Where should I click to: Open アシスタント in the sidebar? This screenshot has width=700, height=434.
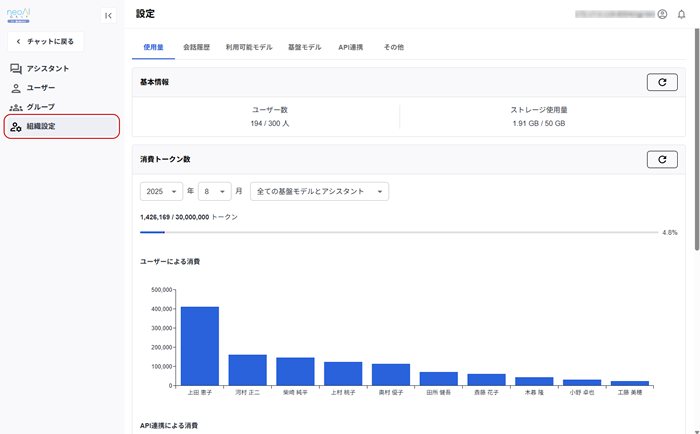coord(46,68)
